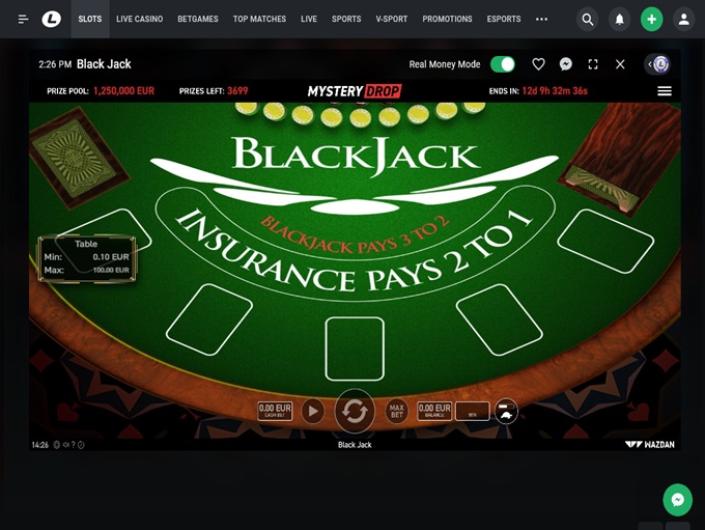Enter fullscreen mode for the game

(x=593, y=64)
